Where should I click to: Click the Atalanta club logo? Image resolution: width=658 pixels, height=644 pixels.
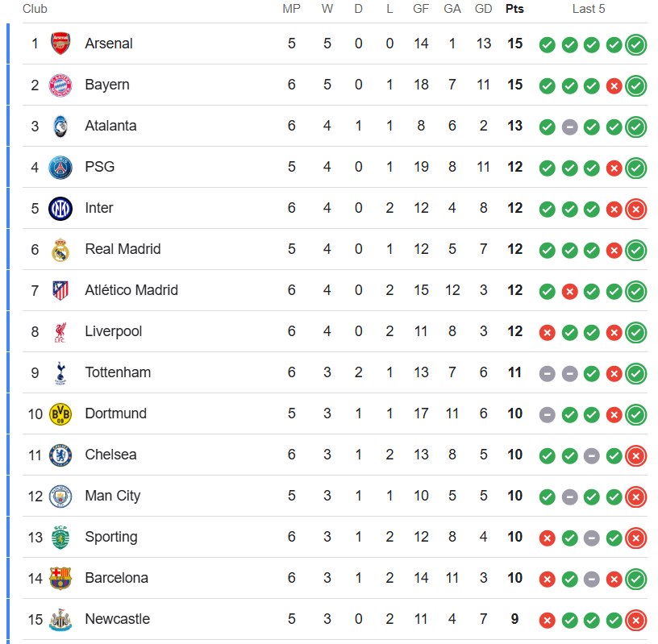tap(60, 126)
